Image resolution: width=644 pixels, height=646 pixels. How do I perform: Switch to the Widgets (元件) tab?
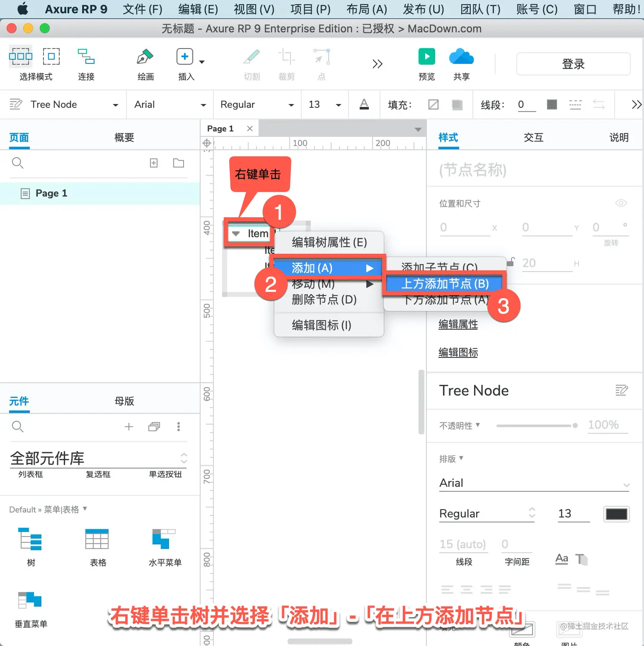pos(19,401)
